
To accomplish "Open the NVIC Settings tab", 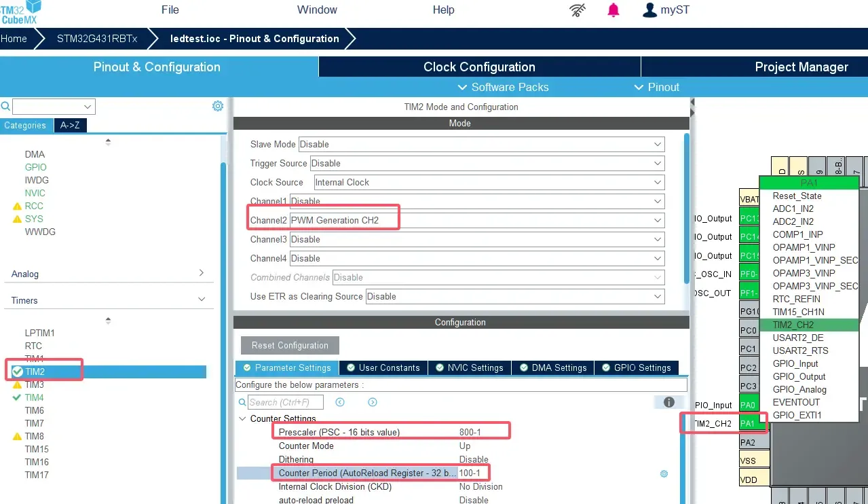I will [x=469, y=367].
